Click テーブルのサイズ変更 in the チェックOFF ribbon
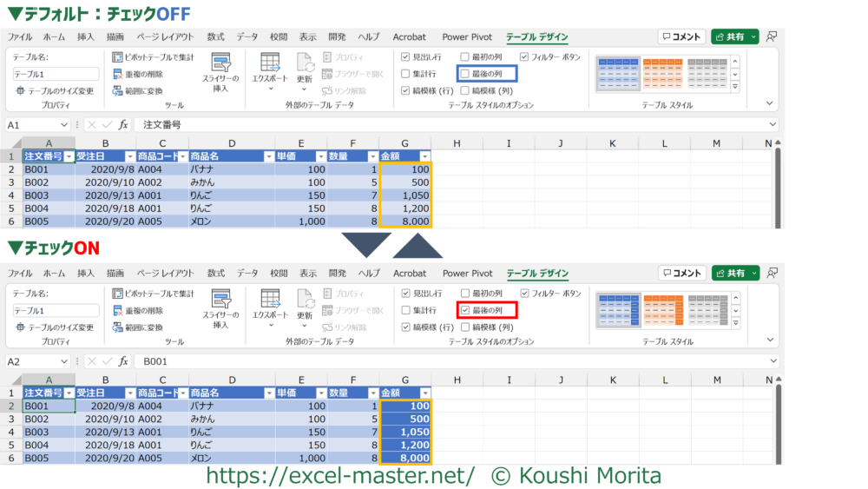Viewport: 868px width, 489px height. coord(54,90)
